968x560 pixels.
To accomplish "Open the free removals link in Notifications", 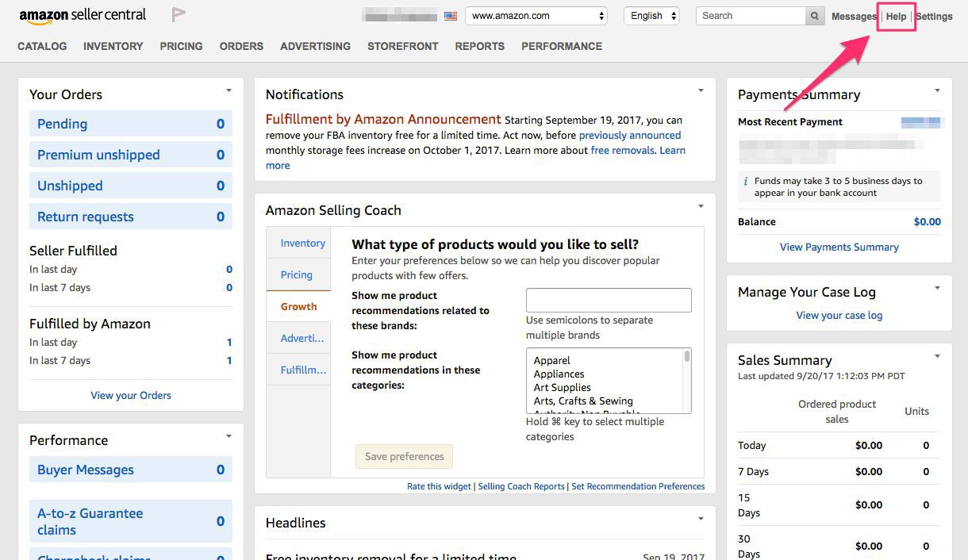I will [x=624, y=150].
